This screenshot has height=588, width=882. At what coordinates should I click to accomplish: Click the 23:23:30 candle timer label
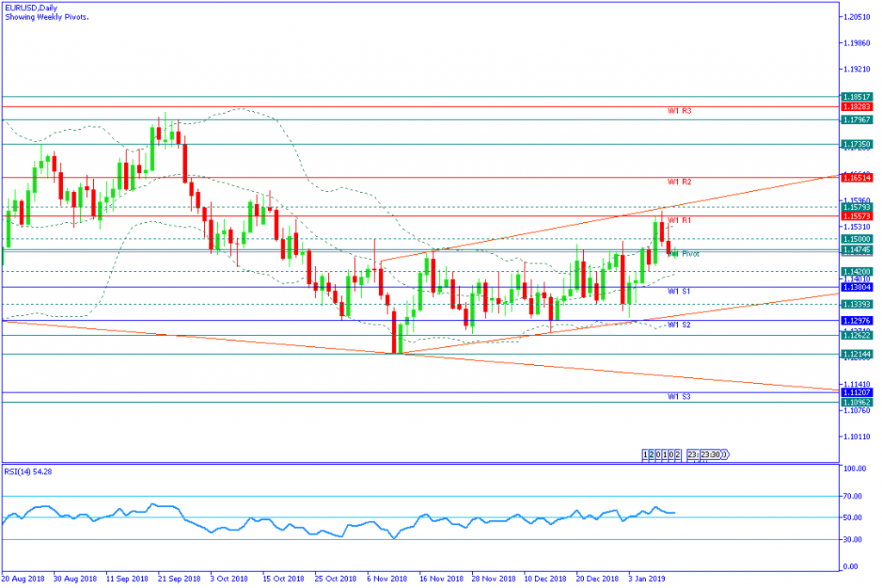coord(708,455)
